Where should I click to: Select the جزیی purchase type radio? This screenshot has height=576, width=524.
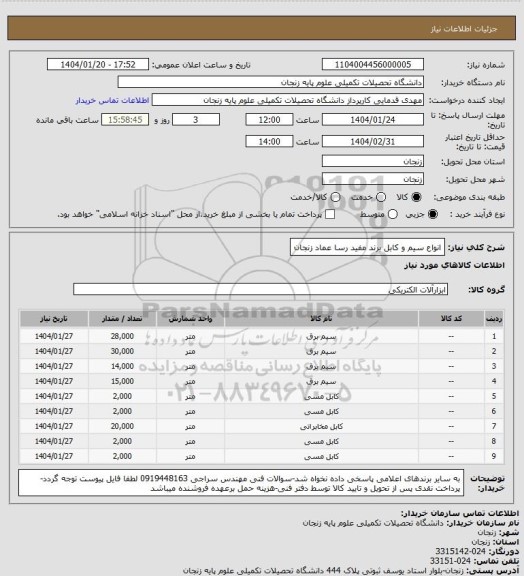coord(433,214)
